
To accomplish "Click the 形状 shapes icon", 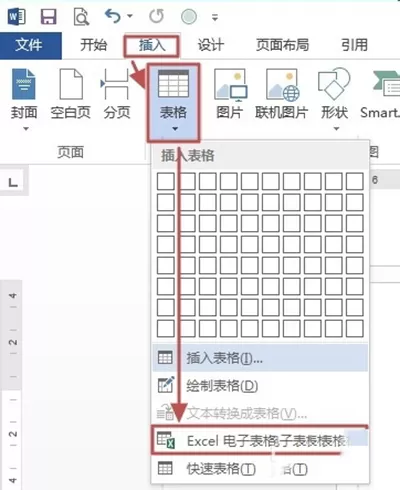I will click(x=334, y=84).
